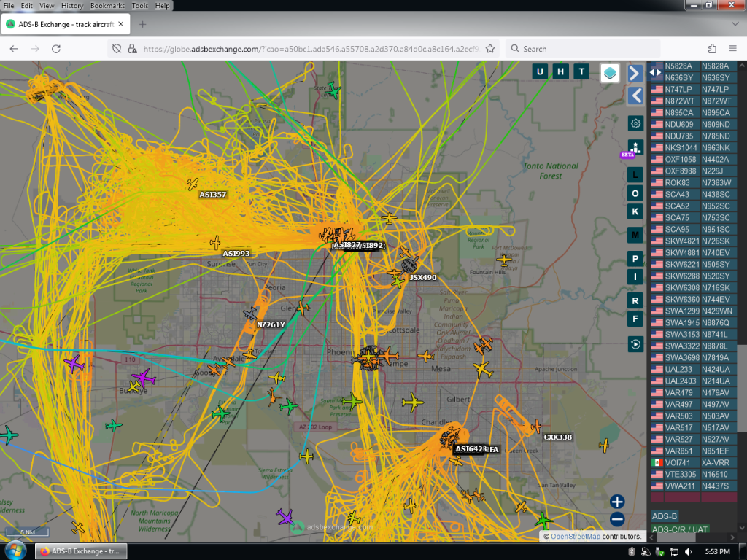Click the address bar URL field

coord(312,49)
